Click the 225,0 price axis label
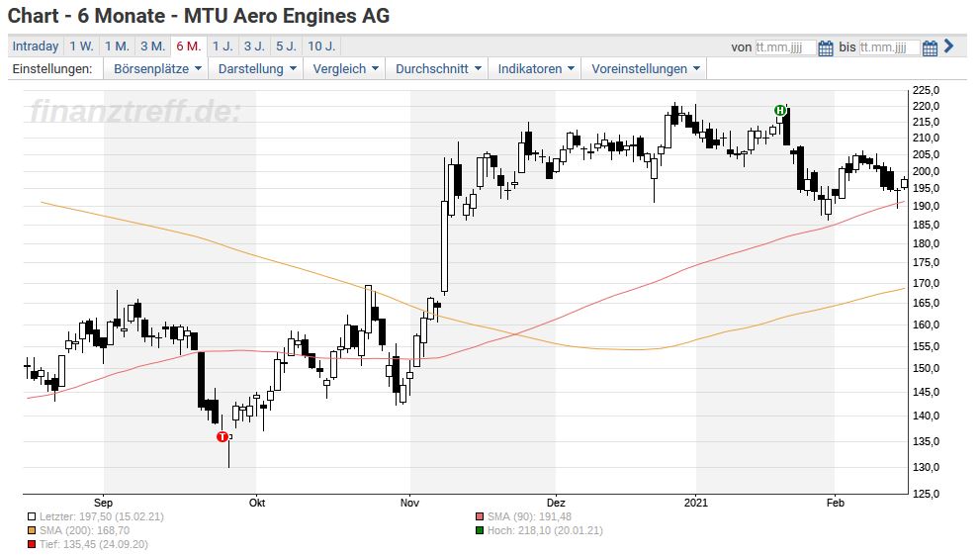980x557 pixels. click(x=926, y=90)
